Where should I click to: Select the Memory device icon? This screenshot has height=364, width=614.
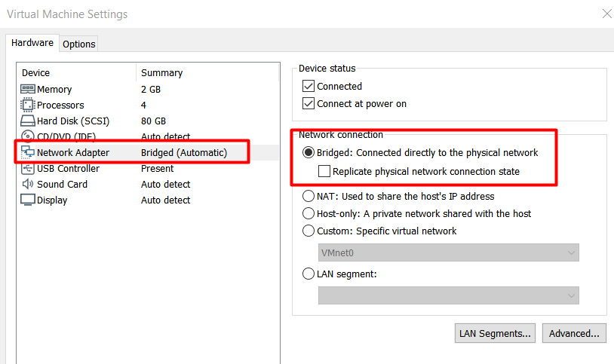27,89
